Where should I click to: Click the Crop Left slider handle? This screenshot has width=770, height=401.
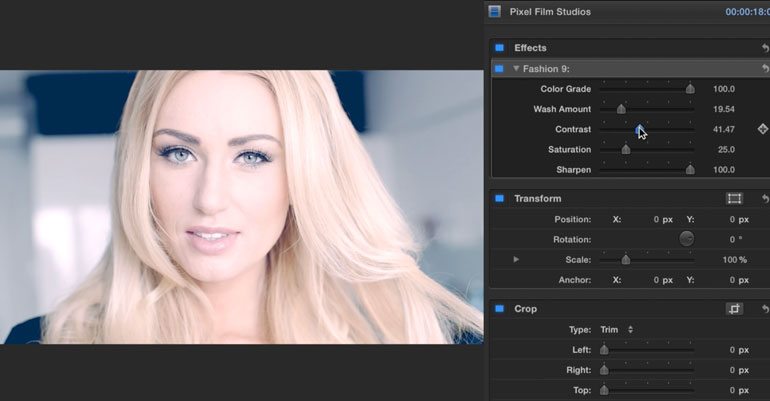(x=604, y=350)
